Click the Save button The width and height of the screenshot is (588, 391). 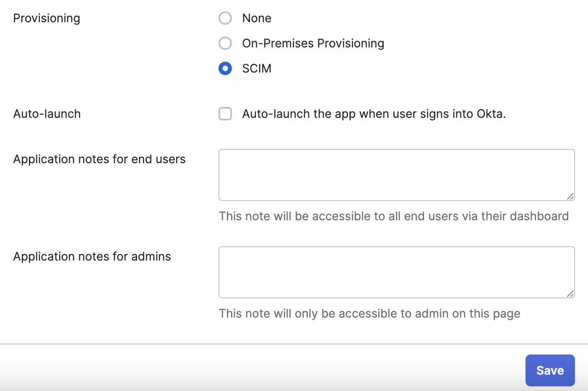tap(550, 370)
